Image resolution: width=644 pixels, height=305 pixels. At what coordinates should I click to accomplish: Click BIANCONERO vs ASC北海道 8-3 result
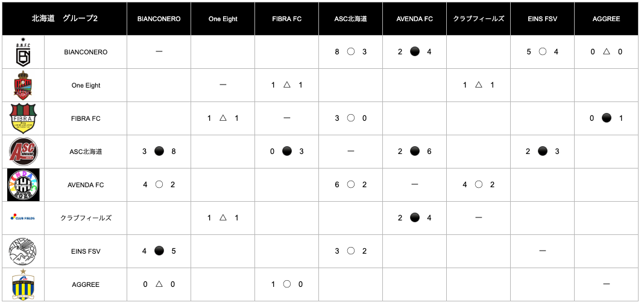pyautogui.click(x=350, y=53)
